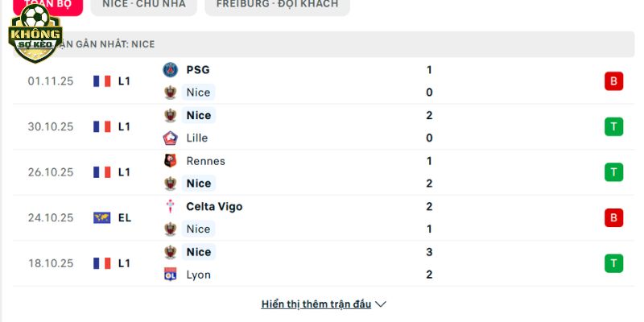Switch to the 'Nice - Chủ nhà' tab
The width and height of the screenshot is (644, 322).
click(143, 5)
